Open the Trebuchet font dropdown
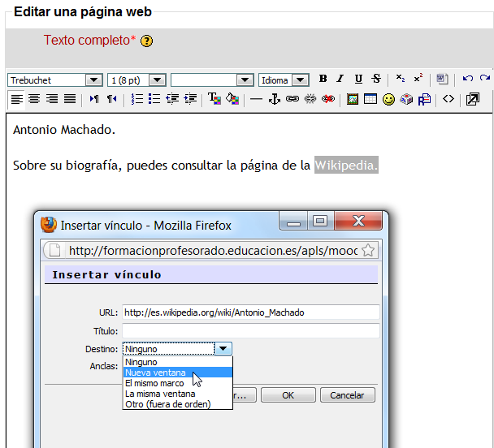The height and width of the screenshot is (448, 494). [93, 80]
